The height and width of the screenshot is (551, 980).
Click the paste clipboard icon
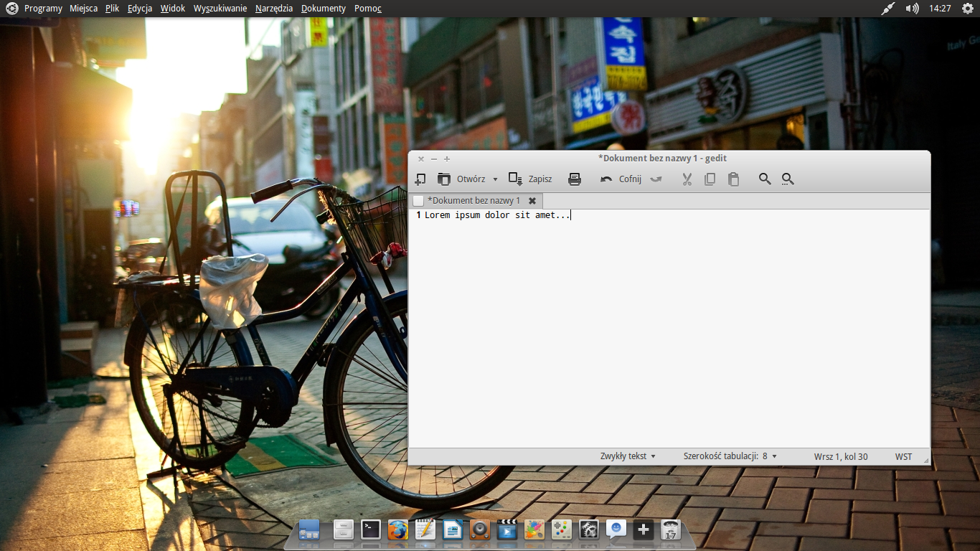pos(733,179)
